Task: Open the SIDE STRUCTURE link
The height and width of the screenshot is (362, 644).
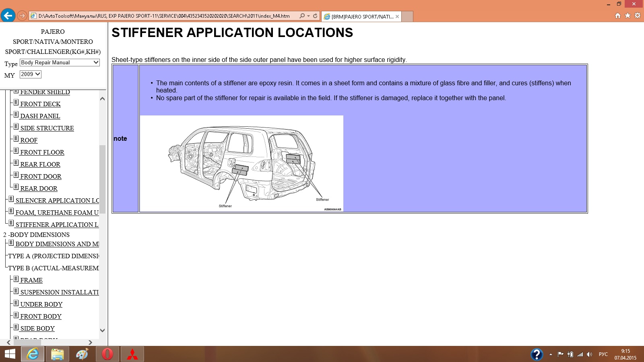Action: click(47, 128)
